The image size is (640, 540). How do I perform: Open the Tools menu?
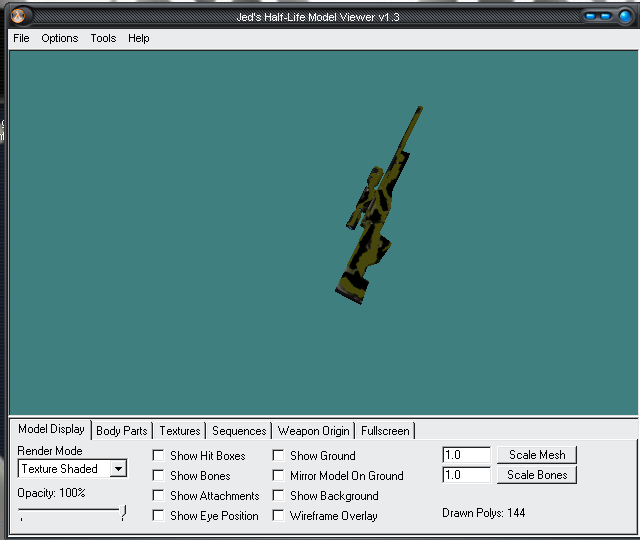(103, 38)
